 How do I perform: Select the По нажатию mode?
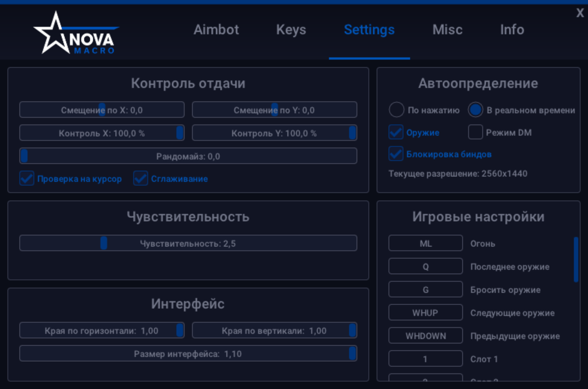(396, 110)
